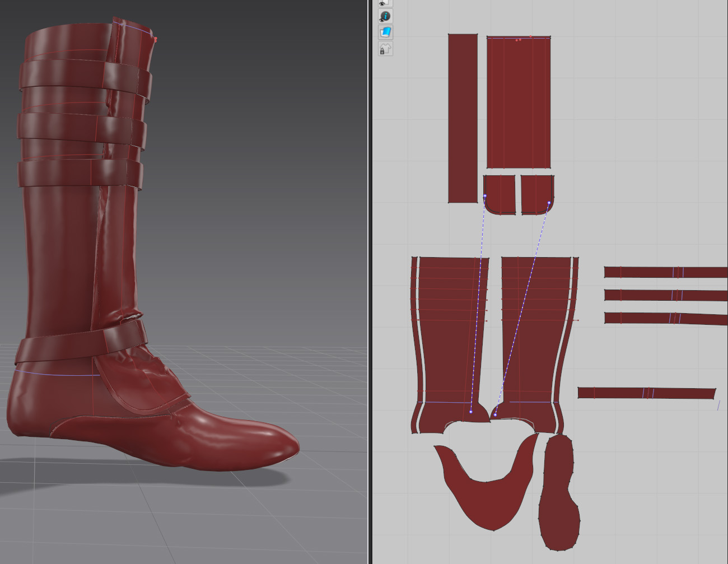Select the right rounded-corner tab pattern piece
Image resolution: width=728 pixels, height=564 pixels.
pyautogui.click(x=538, y=194)
